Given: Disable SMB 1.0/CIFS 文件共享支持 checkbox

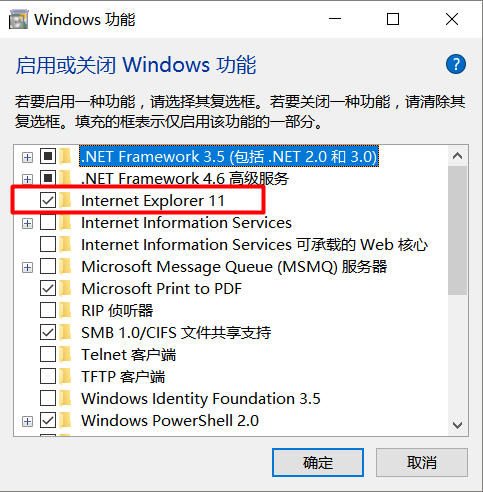Looking at the screenshot, I should (48, 332).
